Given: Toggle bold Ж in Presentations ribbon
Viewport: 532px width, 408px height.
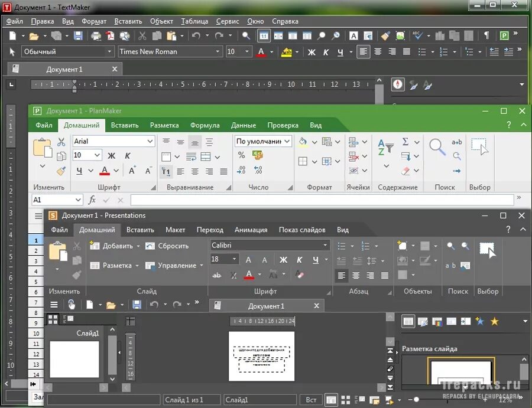Looking at the screenshot, I should [x=283, y=260].
